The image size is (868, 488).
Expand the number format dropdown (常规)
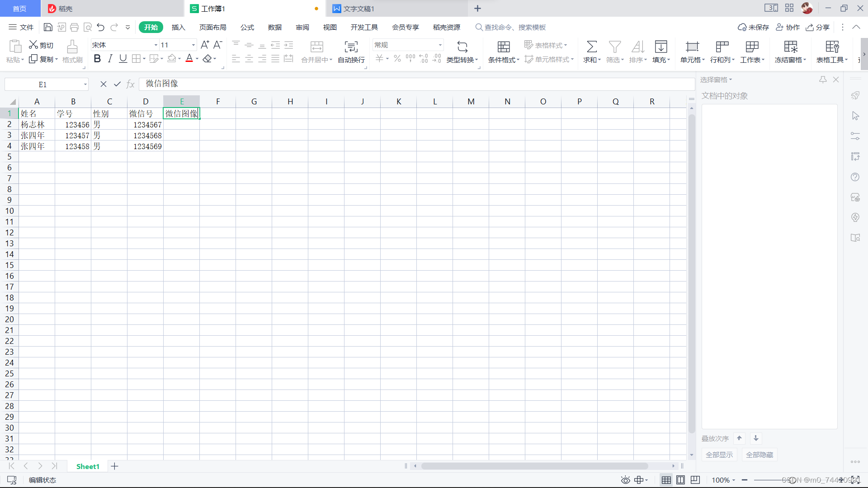pos(440,45)
